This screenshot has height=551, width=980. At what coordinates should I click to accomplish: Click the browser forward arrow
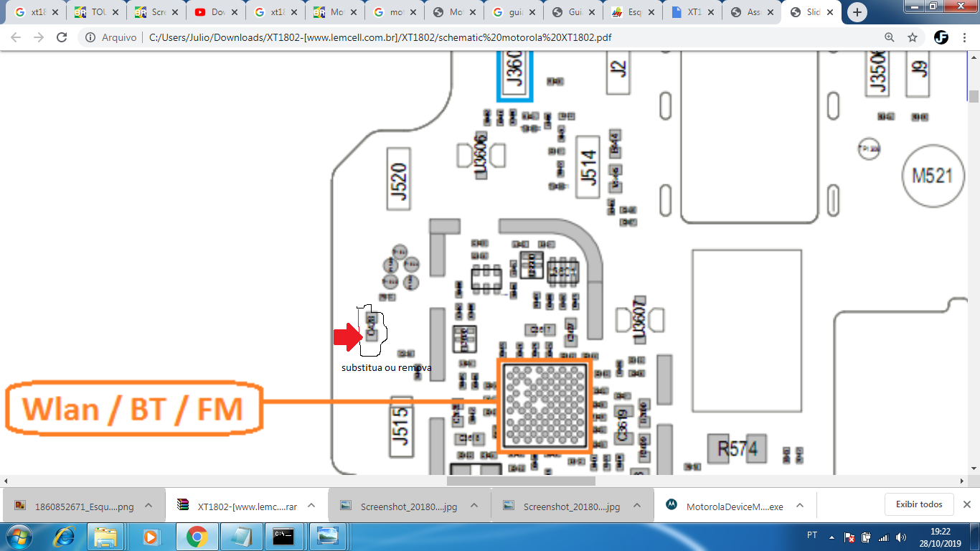coord(39,37)
